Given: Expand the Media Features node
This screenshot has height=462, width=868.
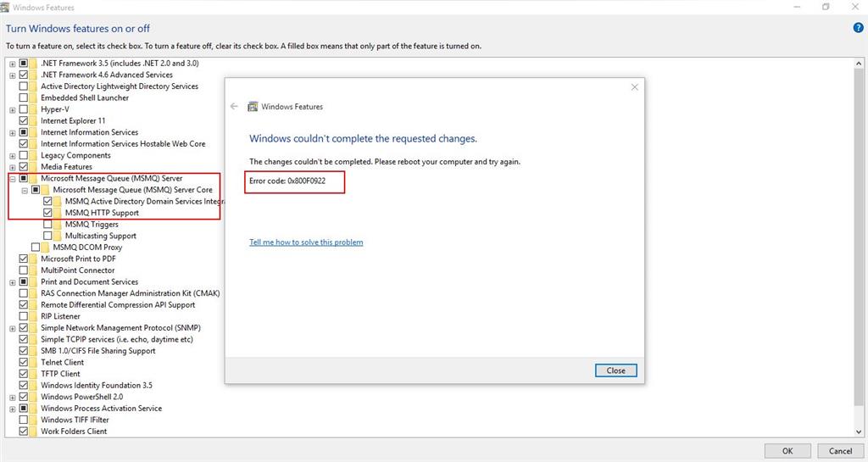Looking at the screenshot, I should pyautogui.click(x=12, y=167).
